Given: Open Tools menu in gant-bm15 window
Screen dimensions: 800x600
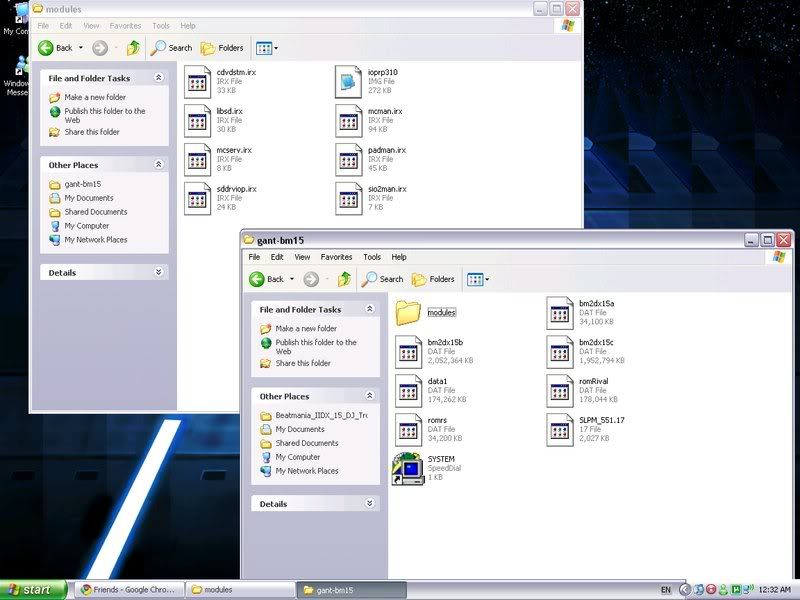Looking at the screenshot, I should [372, 257].
